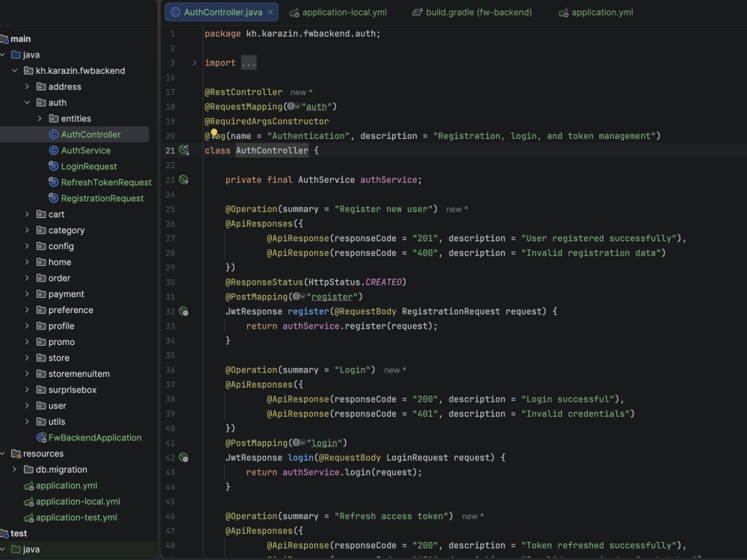Expand the order package

tap(27, 278)
